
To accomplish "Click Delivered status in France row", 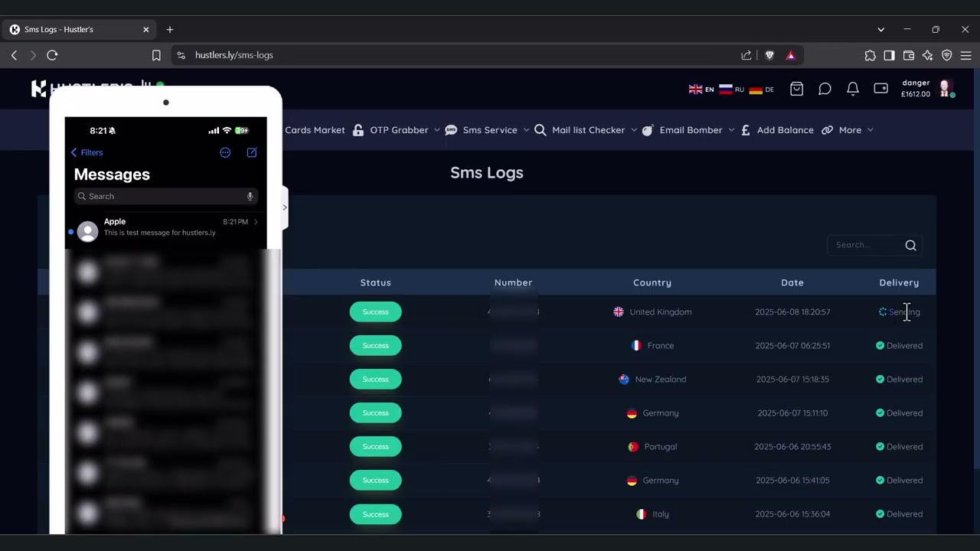I will click(900, 345).
